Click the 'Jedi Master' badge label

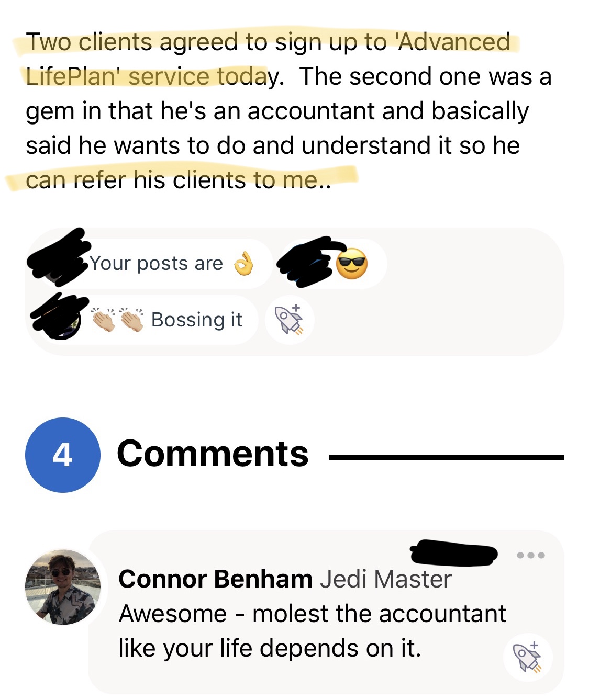click(x=386, y=579)
